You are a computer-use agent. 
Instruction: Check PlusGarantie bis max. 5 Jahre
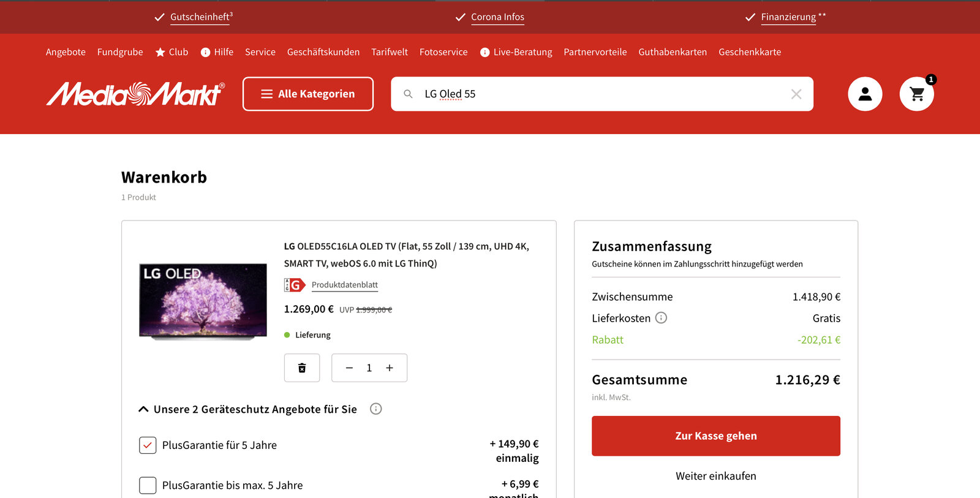point(148,485)
